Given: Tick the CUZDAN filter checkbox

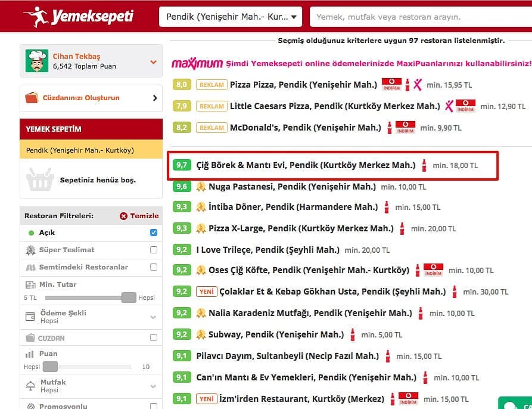Looking at the screenshot, I should [154, 337].
